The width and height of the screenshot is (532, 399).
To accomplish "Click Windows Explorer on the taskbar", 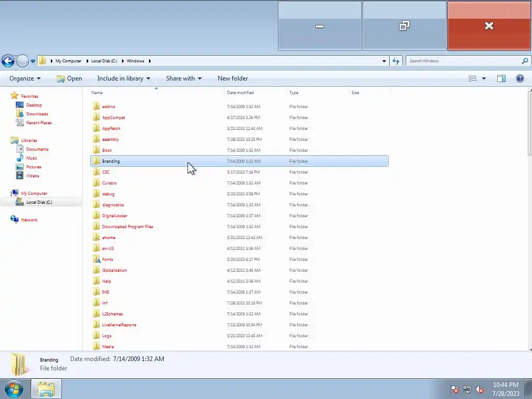I will click(x=46, y=389).
